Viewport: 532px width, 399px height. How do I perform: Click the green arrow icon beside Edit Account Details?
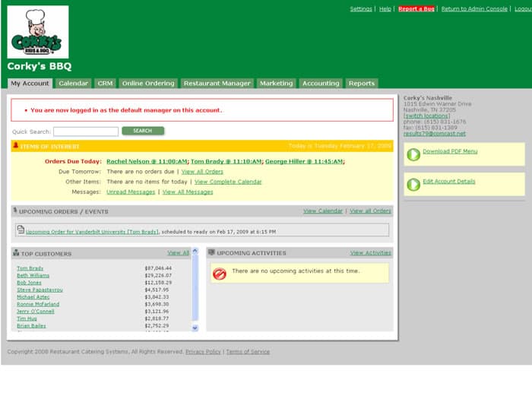413,184
